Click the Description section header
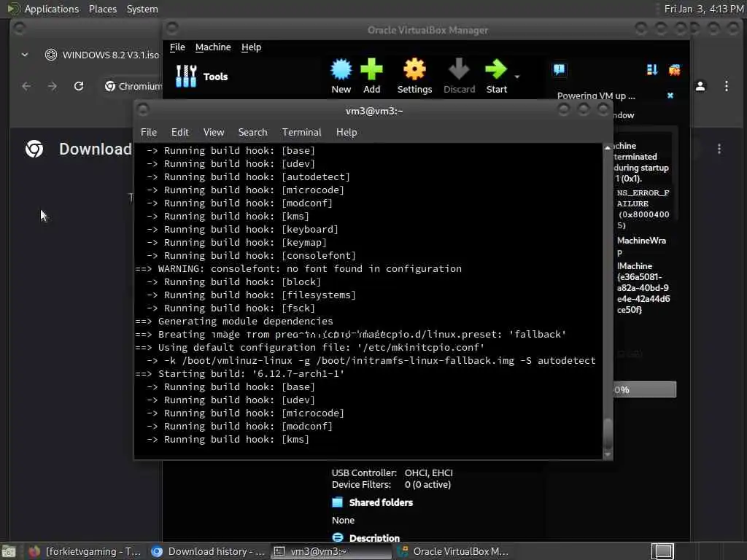The image size is (747, 560). 374,538
